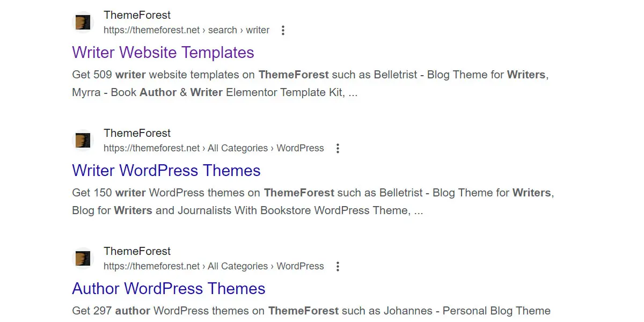Click the 'Myrra - Book Author & Writer' snippet line
Screen dimensions: 644x322
tap(215, 92)
